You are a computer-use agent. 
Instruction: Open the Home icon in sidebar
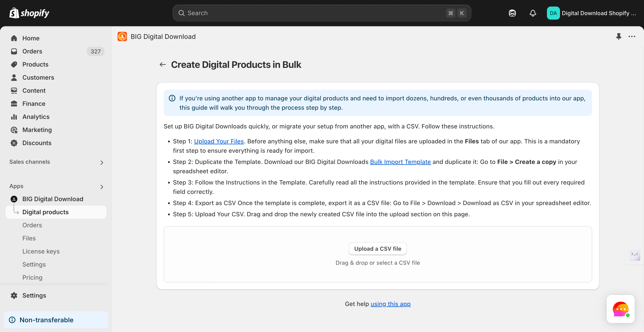[x=14, y=38]
